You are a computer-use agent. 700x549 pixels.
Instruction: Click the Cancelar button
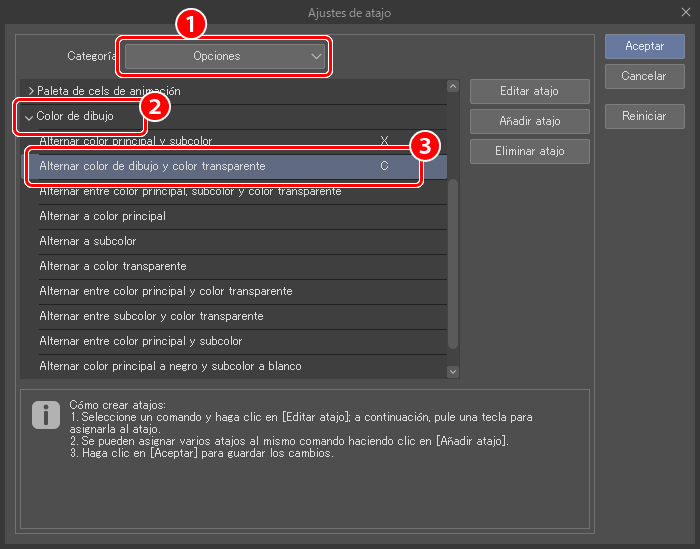pyautogui.click(x=644, y=76)
